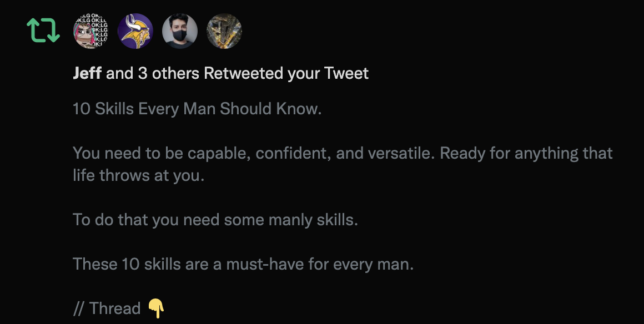Viewport: 644px width, 324px height.
Task: Click line 'To do that you need some manly skills.'
Action: pyautogui.click(x=215, y=220)
